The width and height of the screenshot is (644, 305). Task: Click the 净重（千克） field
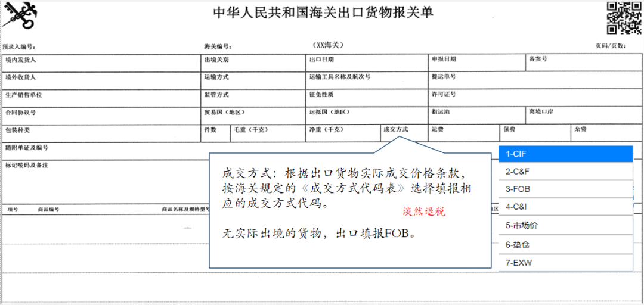tap(343, 133)
